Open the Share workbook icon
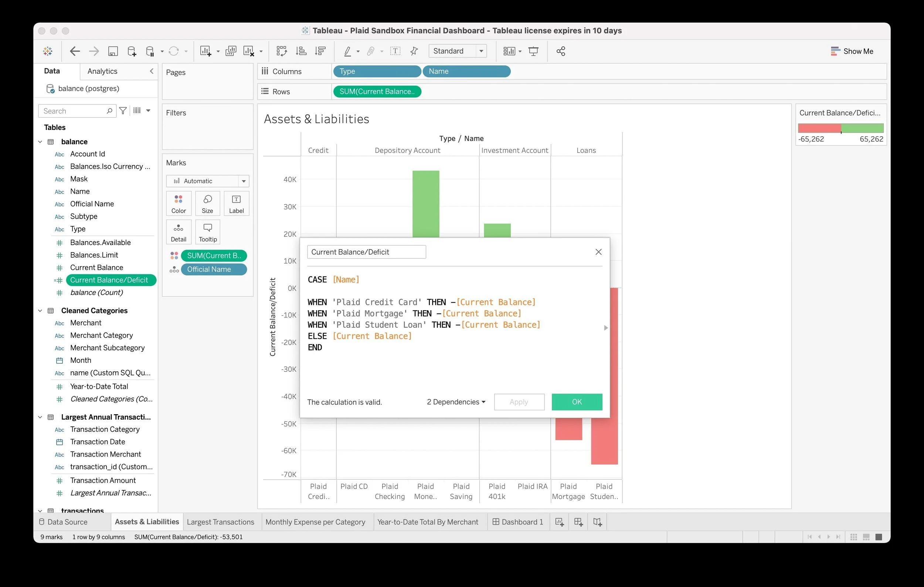Screen dimensions: 924x587 (x=561, y=51)
